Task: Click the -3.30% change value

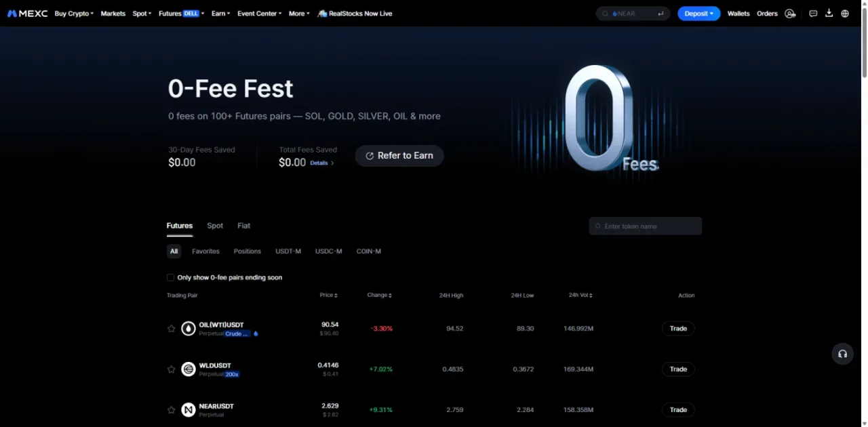Action: [382, 329]
